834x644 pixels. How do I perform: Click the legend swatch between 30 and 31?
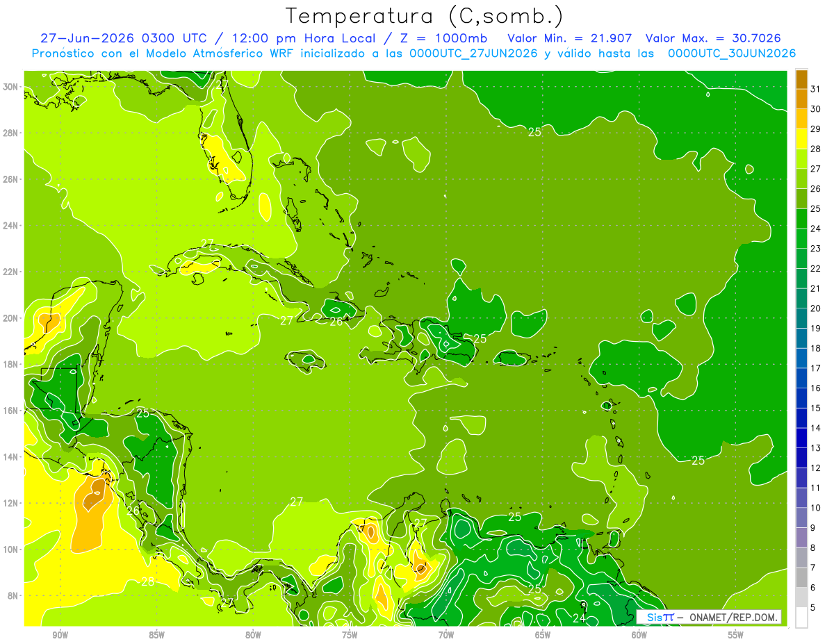[x=801, y=99]
